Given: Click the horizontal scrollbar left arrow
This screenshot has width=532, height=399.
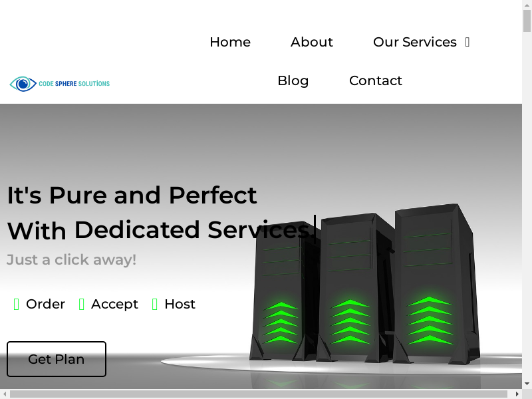Looking at the screenshot, I should [x=5, y=394].
